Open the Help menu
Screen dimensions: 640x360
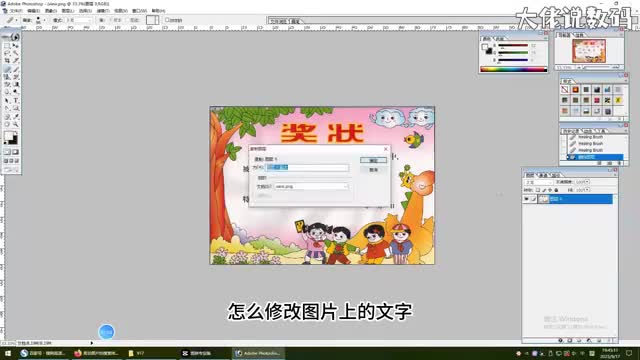pos(158,11)
